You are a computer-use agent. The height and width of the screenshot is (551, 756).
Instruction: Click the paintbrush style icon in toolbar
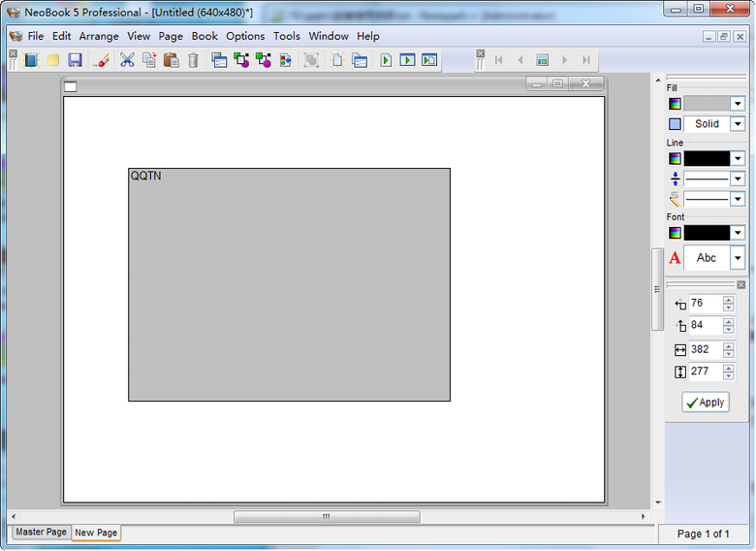pyautogui.click(x=102, y=60)
